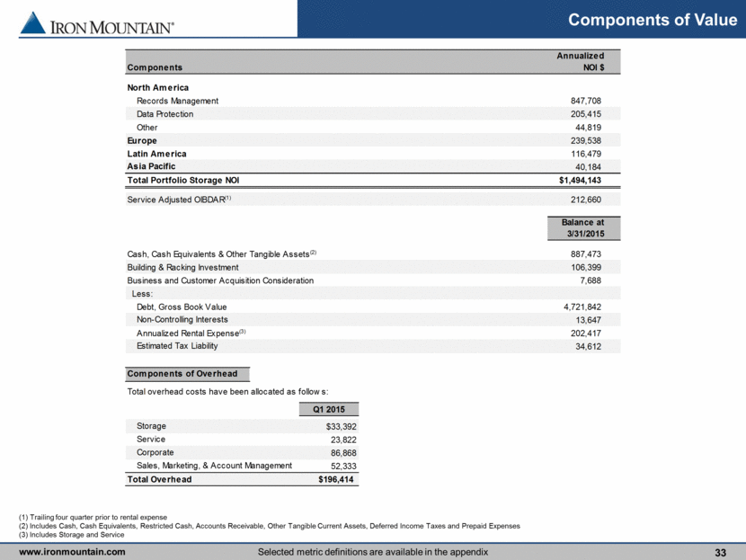Select the 'Annualized NOI $' column header
Screen dimensions: 746x560
point(581,61)
